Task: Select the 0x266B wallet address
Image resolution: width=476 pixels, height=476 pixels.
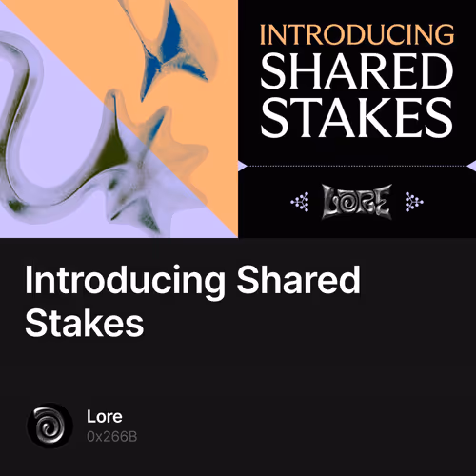Action: 111,437
